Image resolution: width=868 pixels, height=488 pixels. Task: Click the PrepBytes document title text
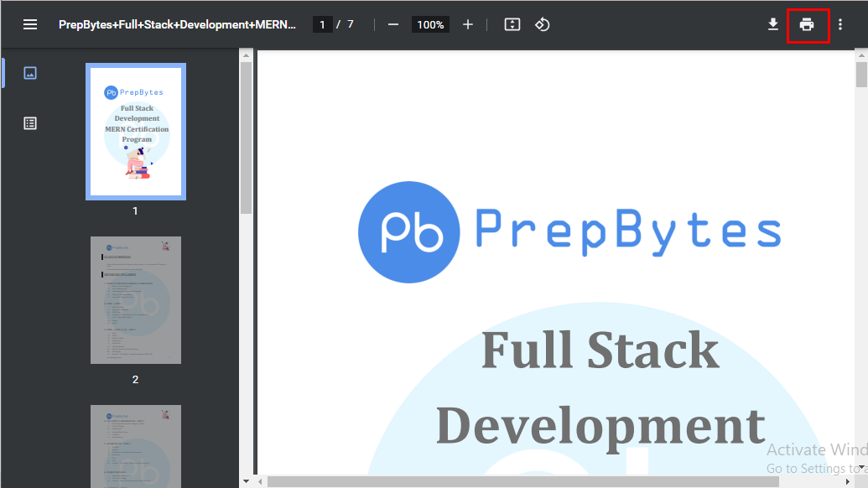pyautogui.click(x=177, y=24)
